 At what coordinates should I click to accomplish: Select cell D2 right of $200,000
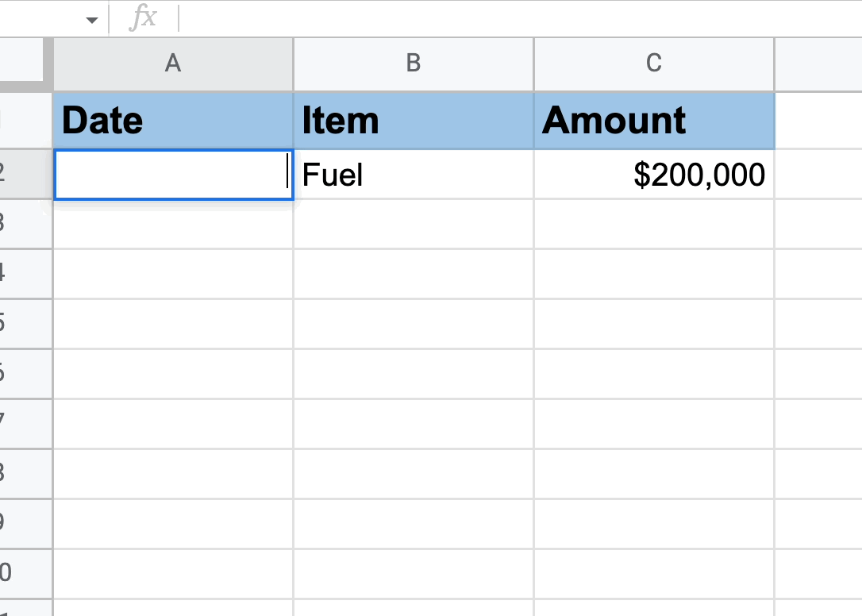click(818, 175)
